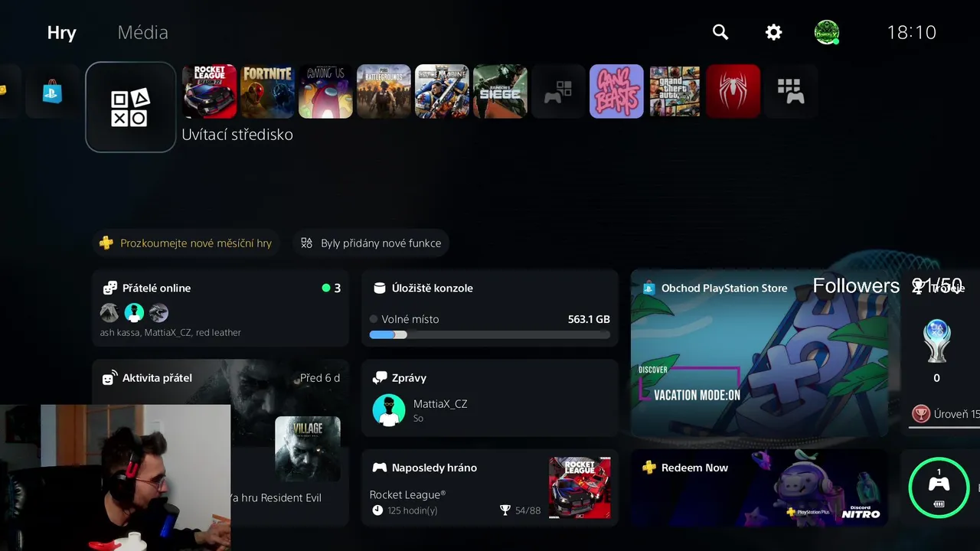Click Byly přidány nové funkce
This screenshot has width=980, height=551.
(371, 243)
